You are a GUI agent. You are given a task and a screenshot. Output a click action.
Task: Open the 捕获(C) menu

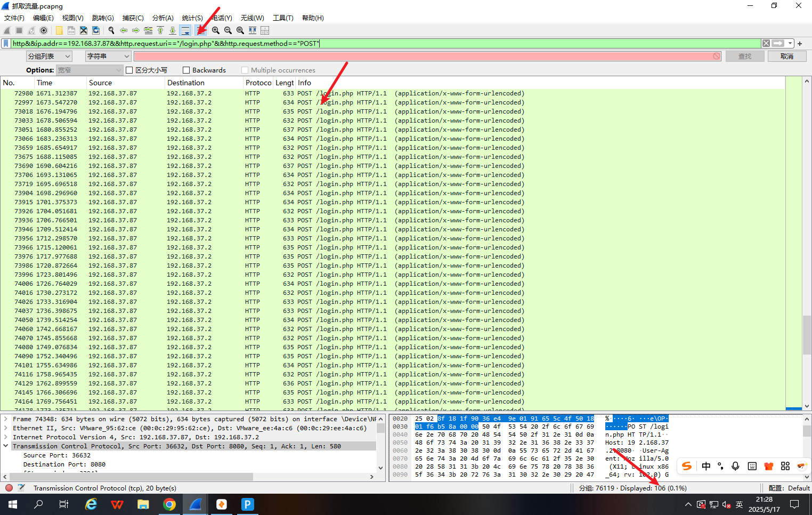point(133,18)
